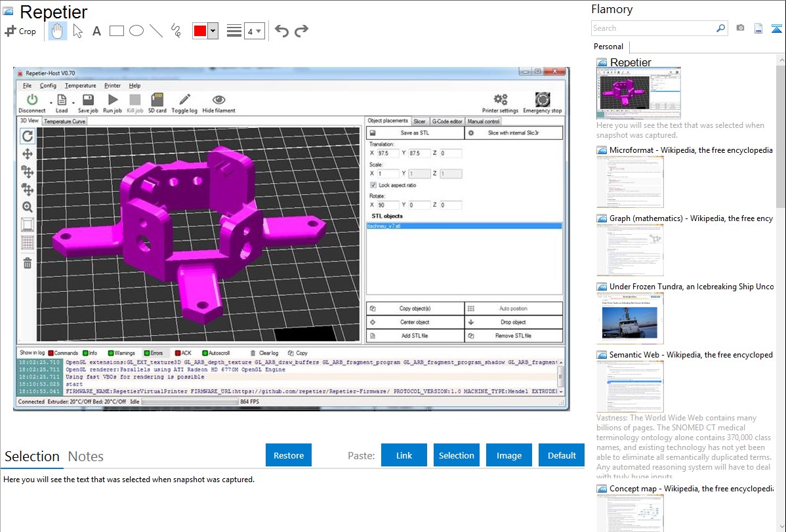
Task: Click the blue triangle icon beside Search
Action: pos(776,28)
